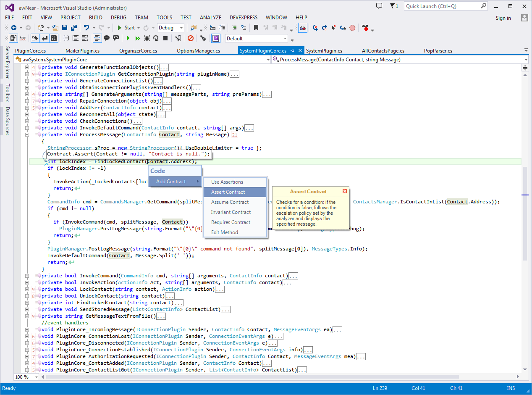Switch to the OptionsManager.cs tab
This screenshot has height=395, width=532.
pyautogui.click(x=198, y=51)
